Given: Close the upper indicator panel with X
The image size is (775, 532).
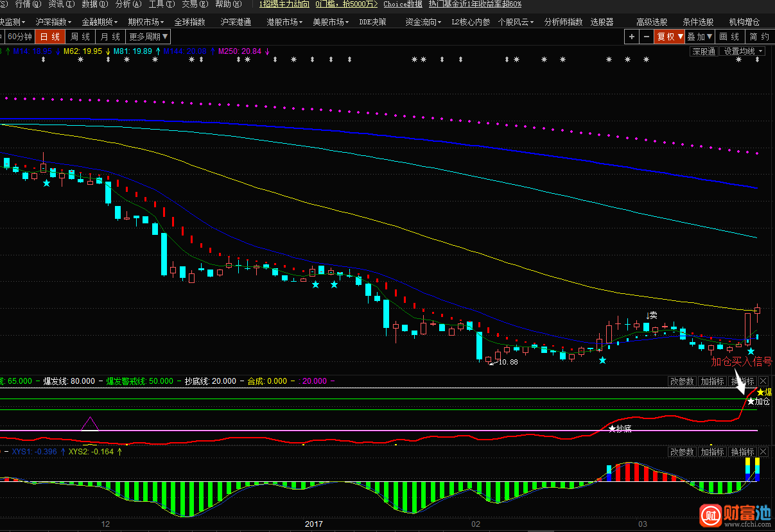Looking at the screenshot, I should click(x=763, y=381).
